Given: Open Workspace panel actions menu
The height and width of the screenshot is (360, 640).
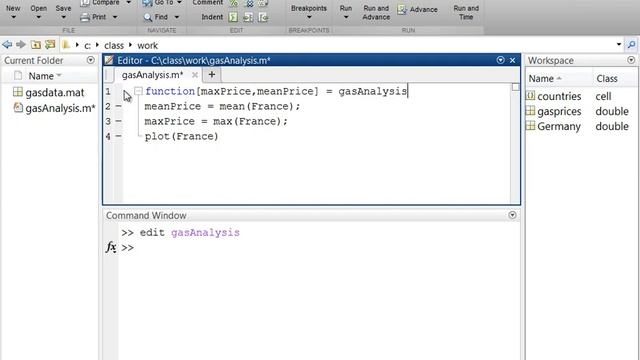Looking at the screenshot, I should [631, 60].
